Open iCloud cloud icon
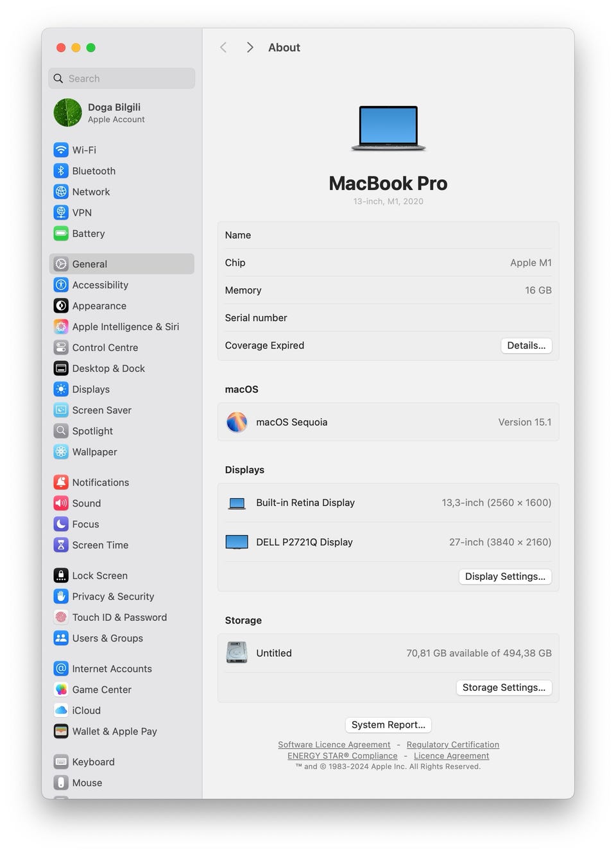 (x=61, y=710)
